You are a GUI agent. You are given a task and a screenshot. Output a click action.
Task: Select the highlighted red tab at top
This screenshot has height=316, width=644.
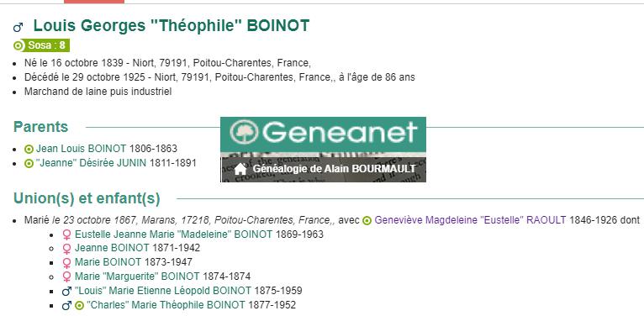[x=94, y=2]
